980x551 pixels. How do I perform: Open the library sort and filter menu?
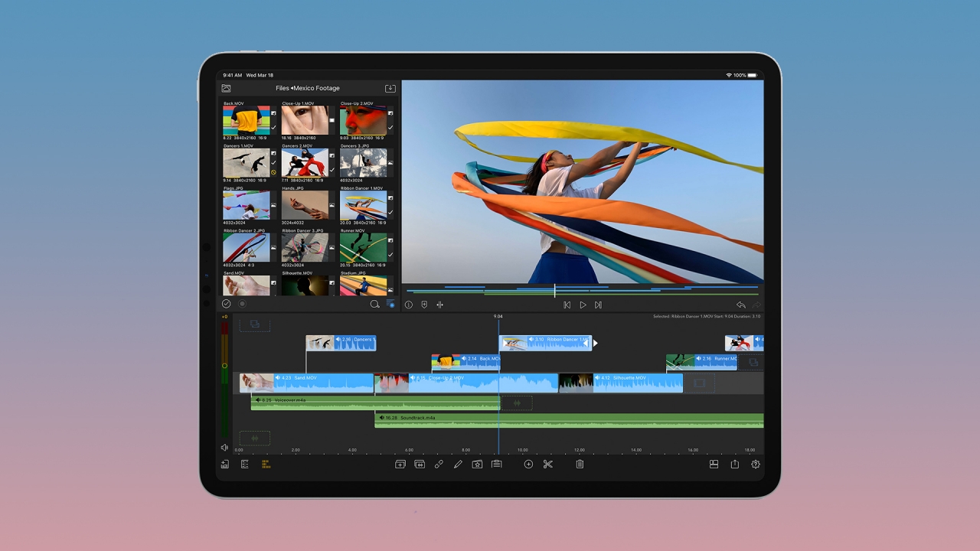point(390,304)
